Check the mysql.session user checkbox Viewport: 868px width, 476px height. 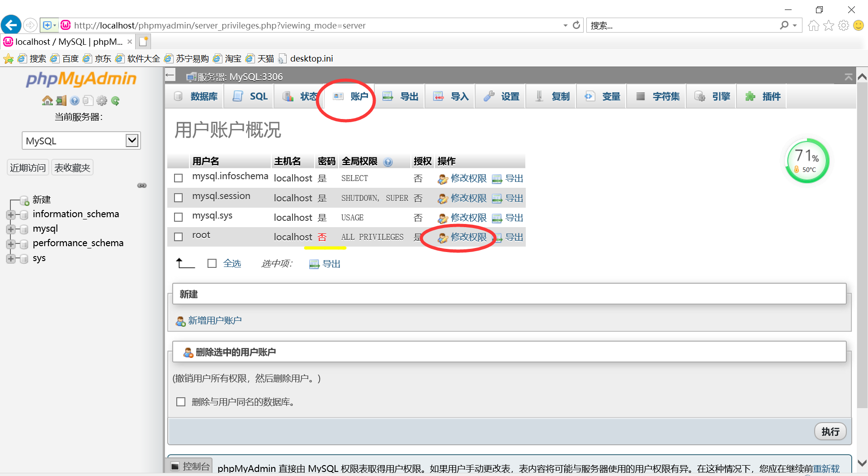click(x=179, y=198)
